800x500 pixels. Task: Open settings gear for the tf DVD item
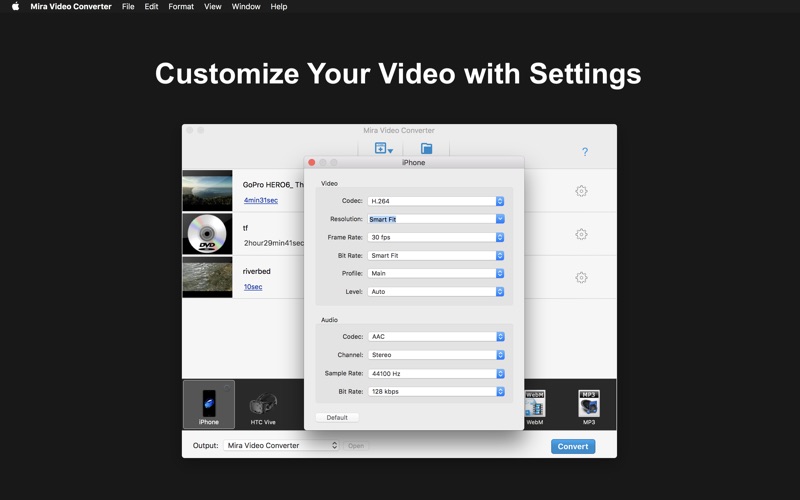[581, 234]
